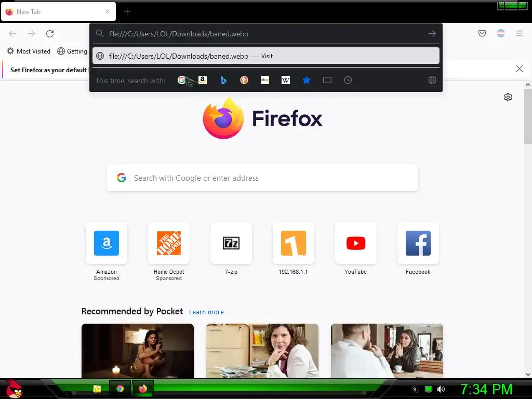532x399 pixels.
Task: Open Most Visited bookmarks folder
Action: coord(29,51)
